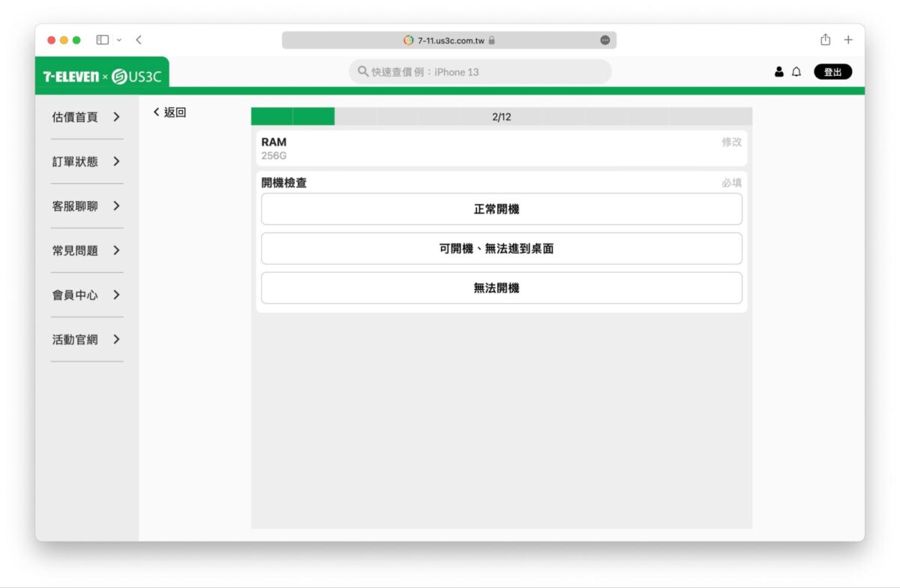Select the 正常開機 option
The width and height of the screenshot is (900, 588).
point(502,209)
